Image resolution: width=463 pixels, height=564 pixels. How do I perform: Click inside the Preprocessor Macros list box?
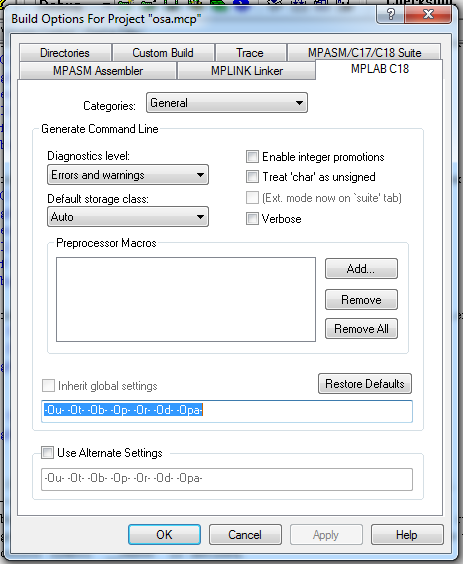click(x=186, y=299)
